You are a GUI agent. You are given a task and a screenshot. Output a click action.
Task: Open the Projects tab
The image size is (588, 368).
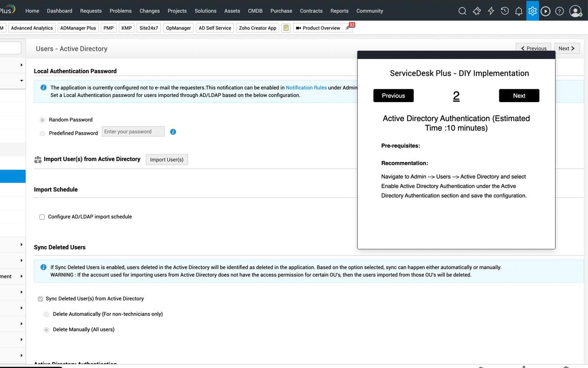[x=177, y=11]
